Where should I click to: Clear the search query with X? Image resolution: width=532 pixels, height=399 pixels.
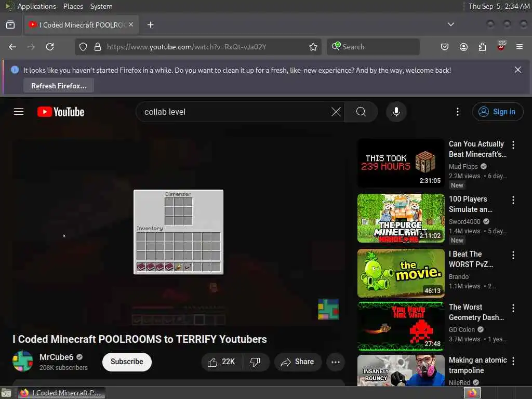tap(336, 112)
